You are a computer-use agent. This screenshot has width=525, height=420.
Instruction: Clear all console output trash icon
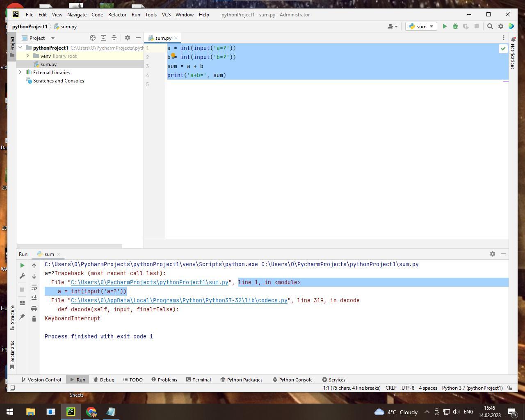tap(34, 319)
